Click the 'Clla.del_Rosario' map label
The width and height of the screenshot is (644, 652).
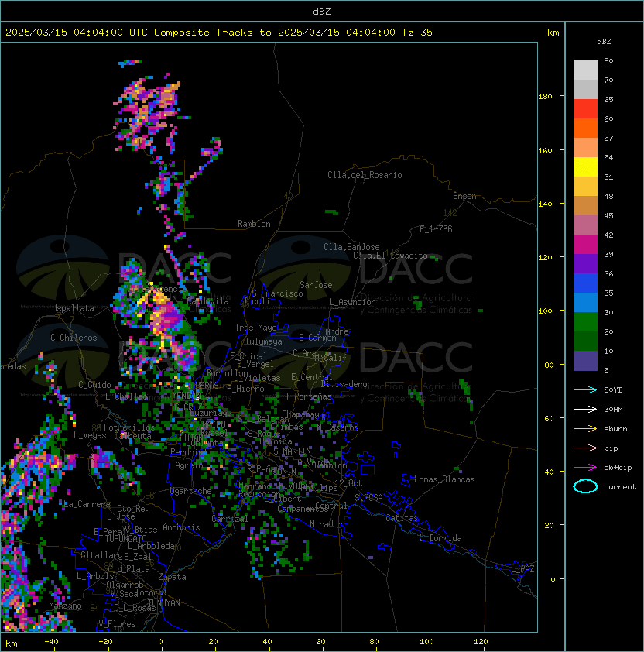(365, 175)
